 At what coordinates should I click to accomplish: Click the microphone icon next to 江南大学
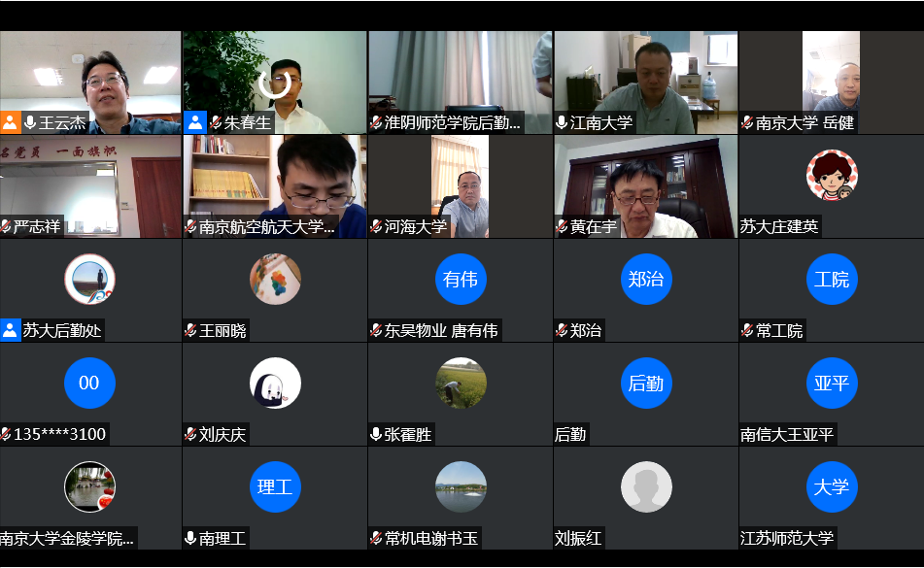562,122
